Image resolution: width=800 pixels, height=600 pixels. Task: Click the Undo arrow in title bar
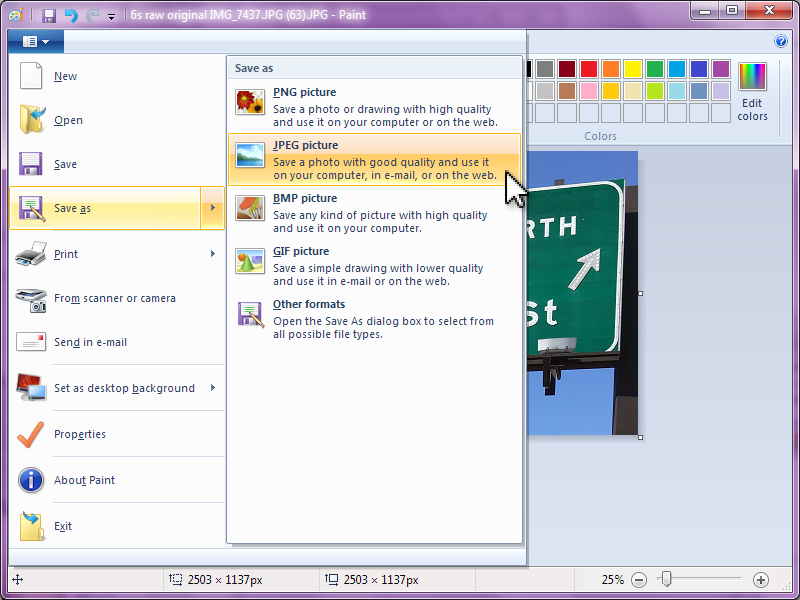coord(71,15)
